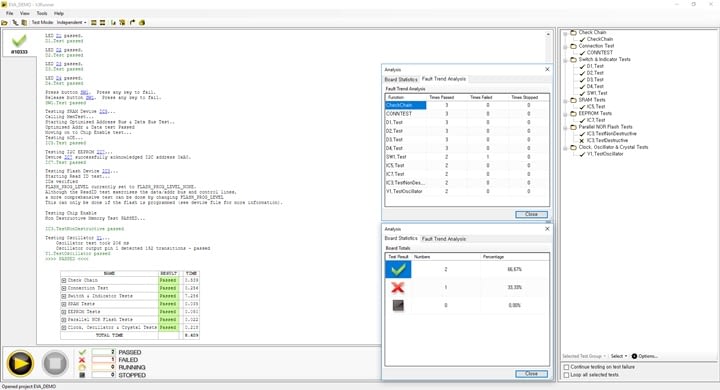This screenshot has height=390, width=720.
Task: Open the Options... button
Action: coord(645,356)
